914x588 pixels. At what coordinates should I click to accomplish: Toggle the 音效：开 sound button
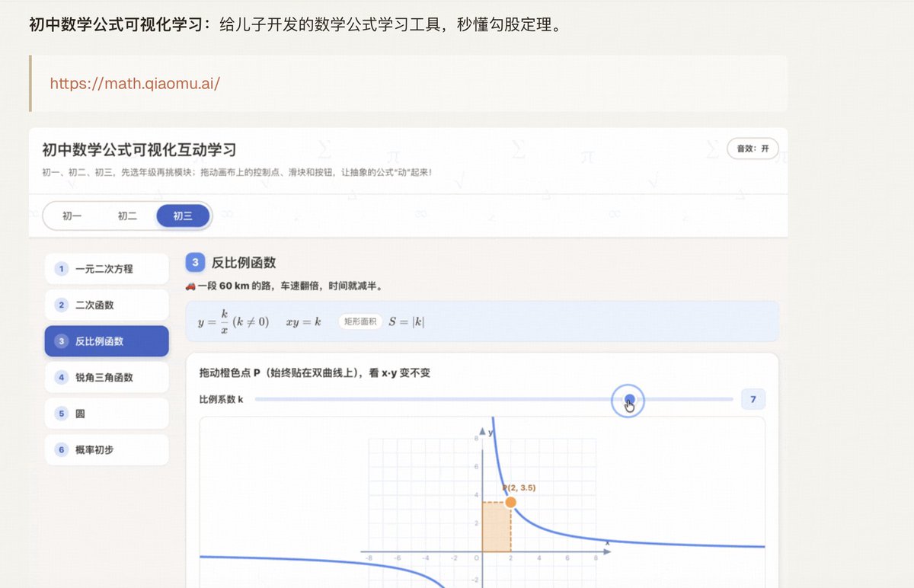[753, 149]
